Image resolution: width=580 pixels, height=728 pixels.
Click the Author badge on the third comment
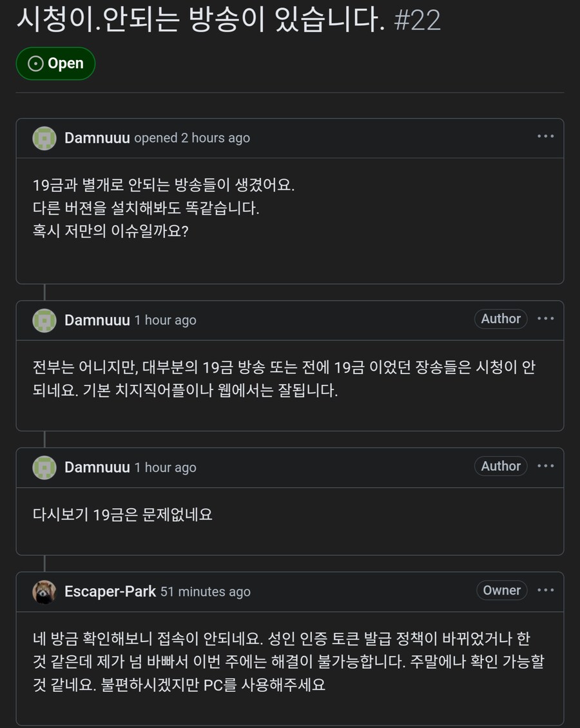[x=501, y=466]
